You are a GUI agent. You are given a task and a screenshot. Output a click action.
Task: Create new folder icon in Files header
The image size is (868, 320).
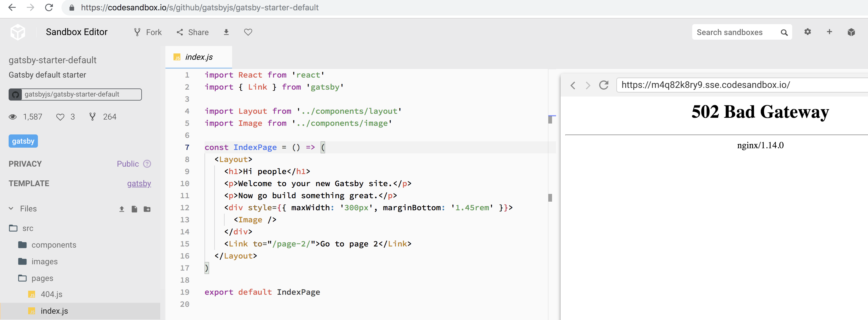[147, 209]
